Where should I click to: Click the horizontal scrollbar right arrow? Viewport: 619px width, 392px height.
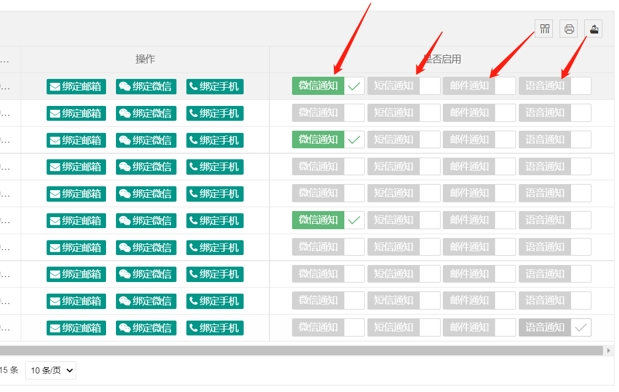pyautogui.click(x=608, y=351)
